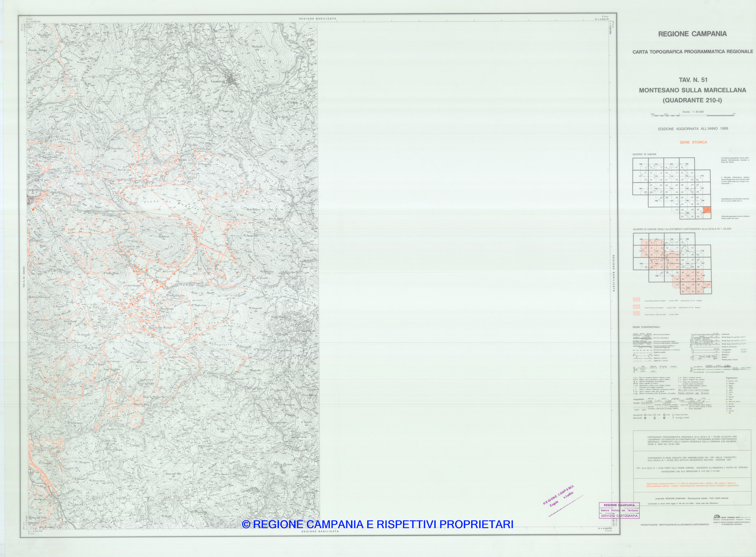This screenshot has height=557, width=756.
Task: Click 'REGIONE BASILICATA' on the bottom map border
Action: (320, 531)
